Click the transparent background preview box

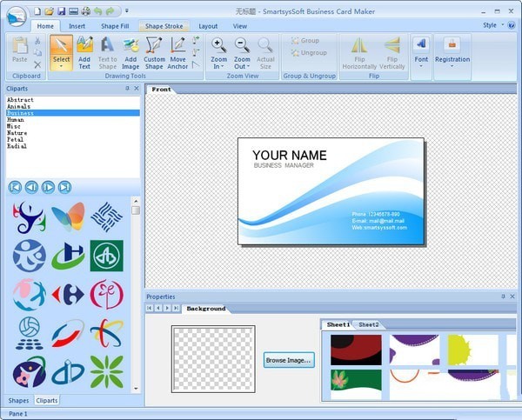(x=213, y=359)
